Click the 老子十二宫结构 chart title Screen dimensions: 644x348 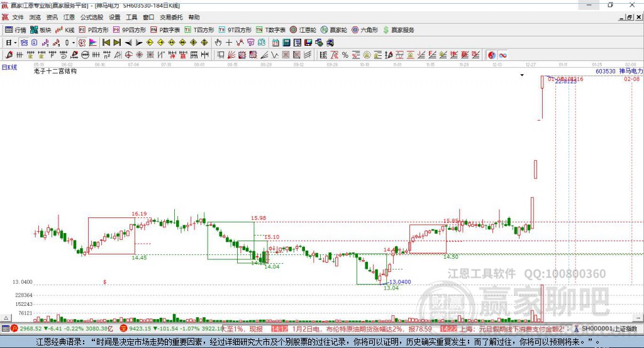click(55, 72)
